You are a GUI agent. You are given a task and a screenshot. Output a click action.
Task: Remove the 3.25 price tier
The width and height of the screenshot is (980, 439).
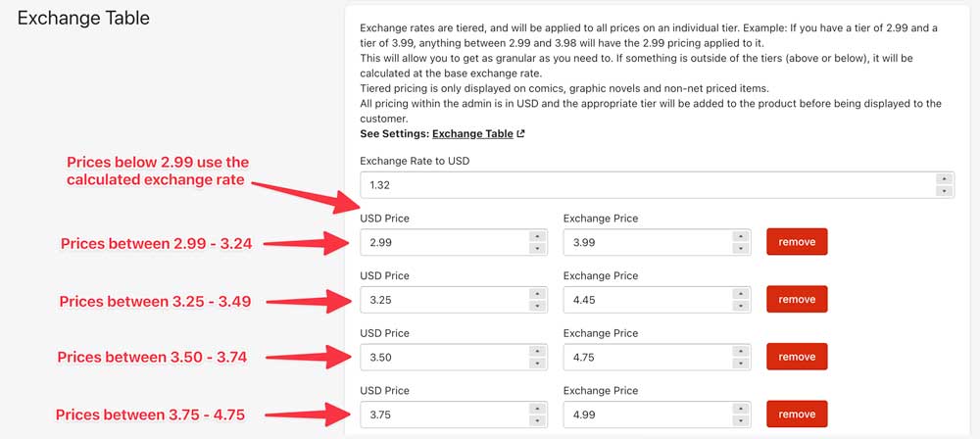coord(797,300)
